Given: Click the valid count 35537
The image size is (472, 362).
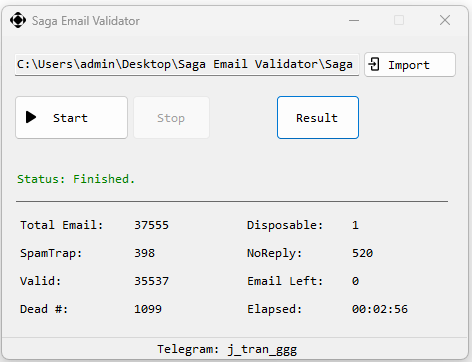Looking at the screenshot, I should click(152, 281).
